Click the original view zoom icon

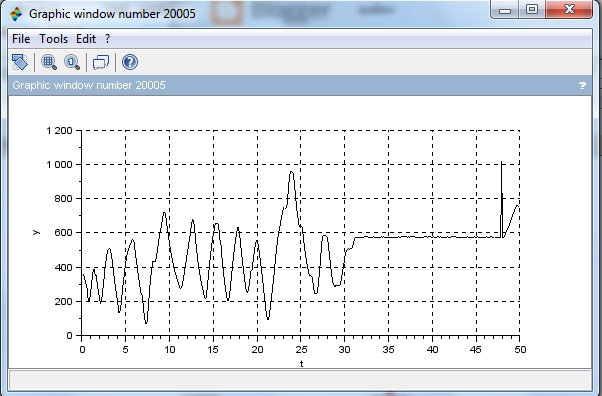click(x=72, y=62)
